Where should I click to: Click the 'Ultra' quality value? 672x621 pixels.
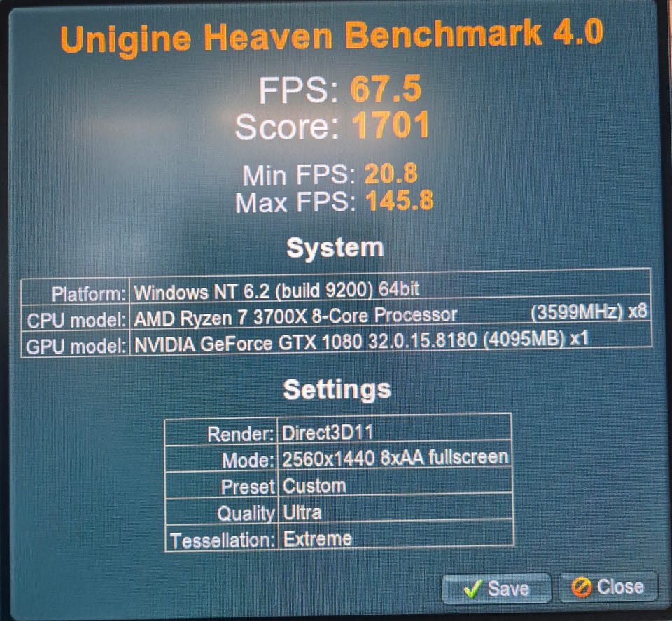tap(302, 512)
